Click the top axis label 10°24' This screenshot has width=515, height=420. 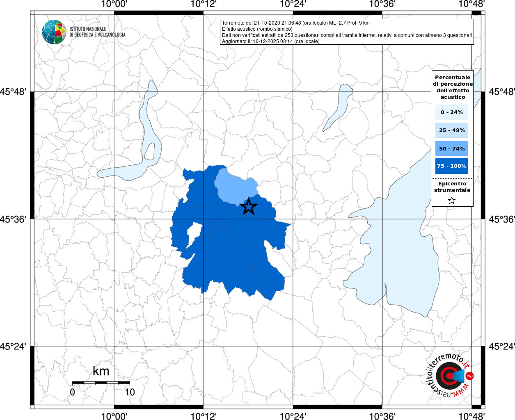click(x=293, y=4)
